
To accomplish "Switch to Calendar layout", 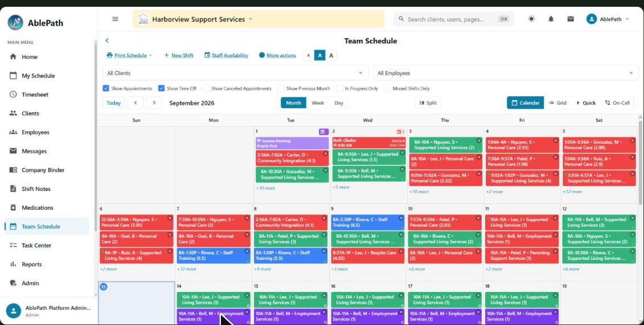I will [526, 103].
